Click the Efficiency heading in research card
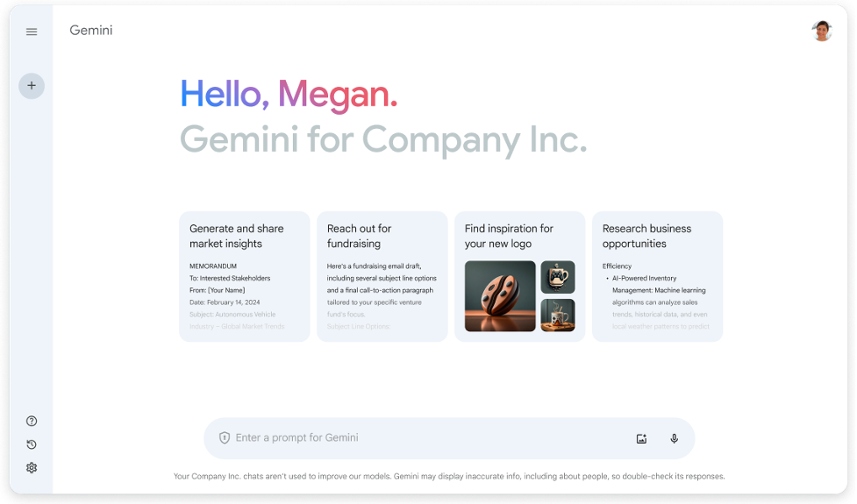The image size is (857, 504). tap(617, 266)
